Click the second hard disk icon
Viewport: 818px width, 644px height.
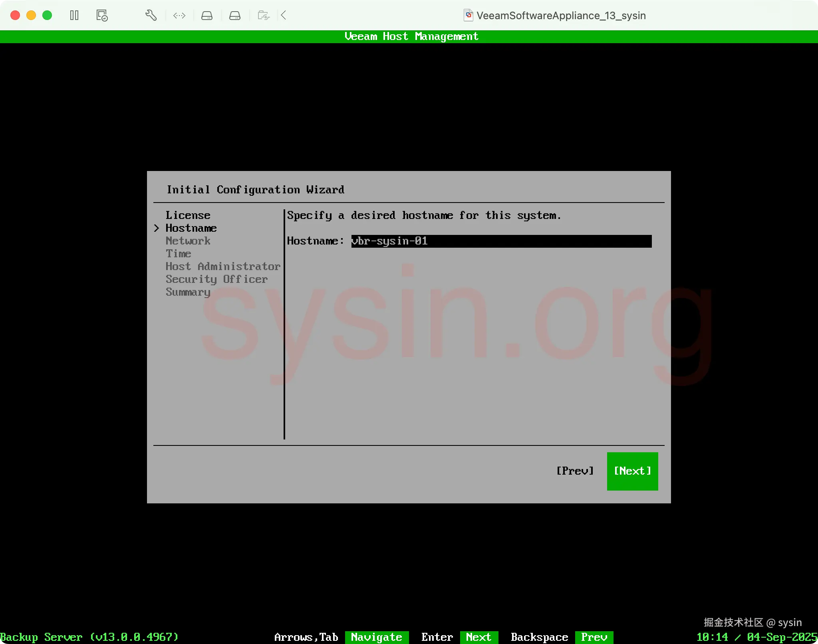(235, 16)
